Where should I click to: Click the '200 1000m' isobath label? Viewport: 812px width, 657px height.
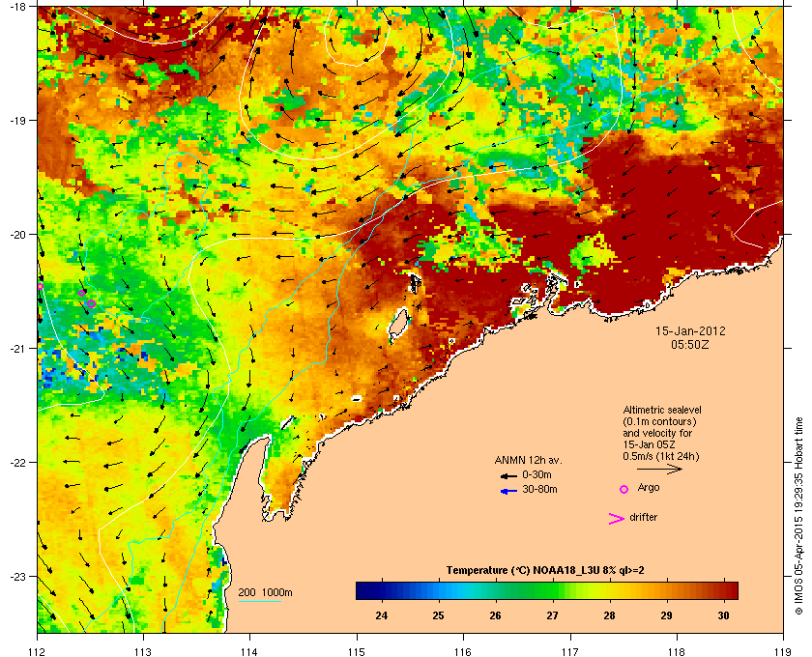(265, 593)
